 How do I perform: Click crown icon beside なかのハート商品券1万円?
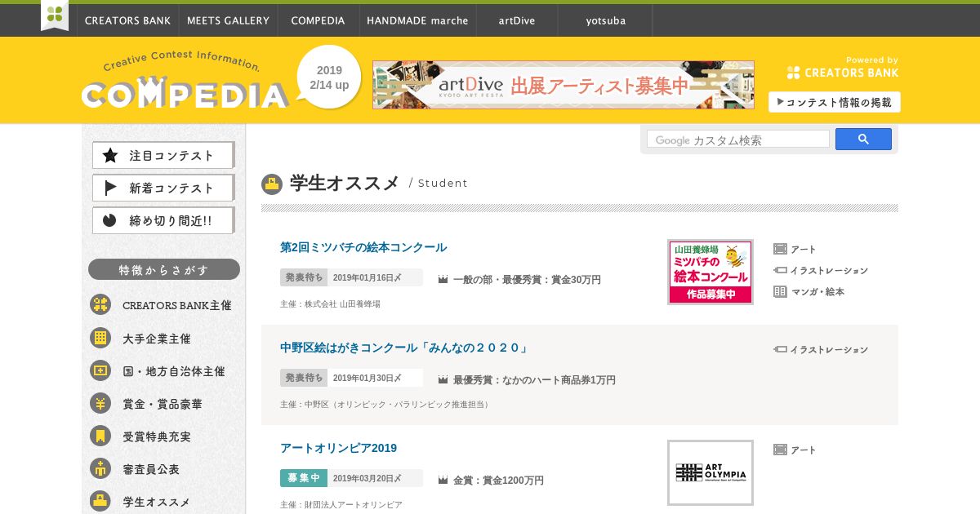point(443,379)
